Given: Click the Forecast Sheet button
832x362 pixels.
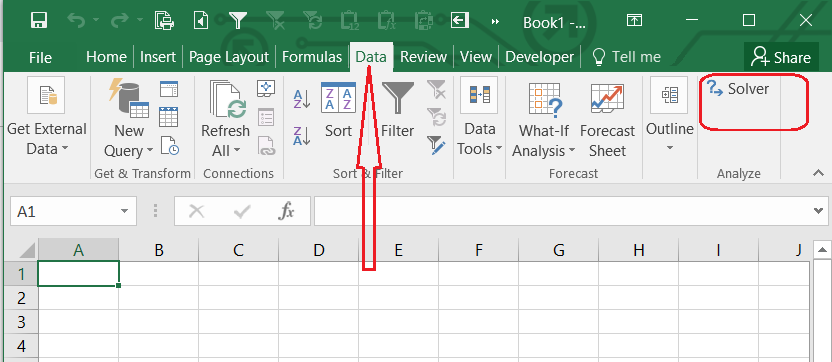Looking at the screenshot, I should point(608,120).
